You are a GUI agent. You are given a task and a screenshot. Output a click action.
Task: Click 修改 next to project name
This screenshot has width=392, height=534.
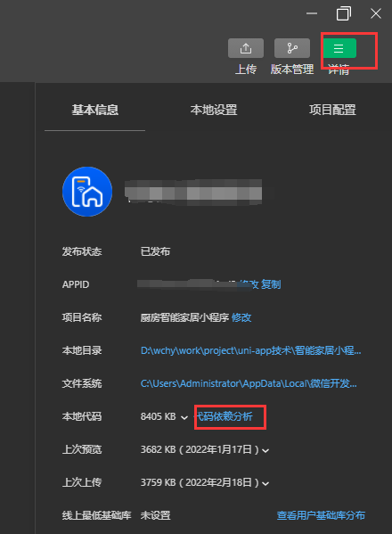241,317
